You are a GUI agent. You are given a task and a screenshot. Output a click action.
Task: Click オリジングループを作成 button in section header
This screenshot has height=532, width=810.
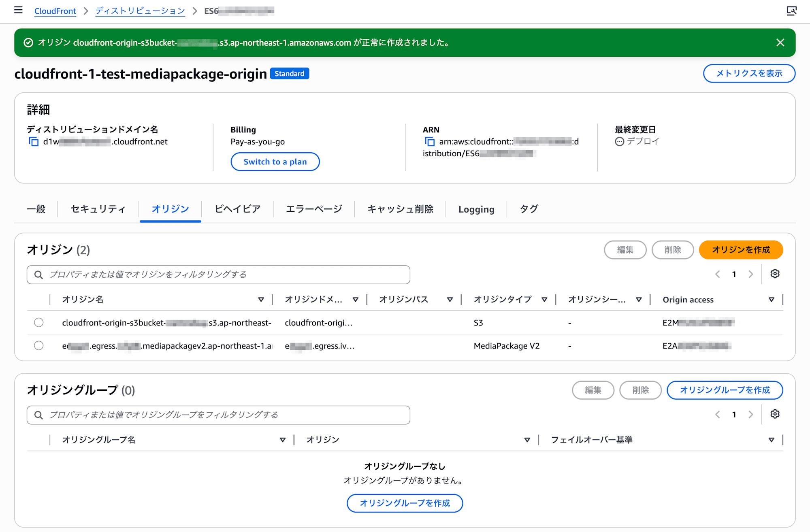725,390
